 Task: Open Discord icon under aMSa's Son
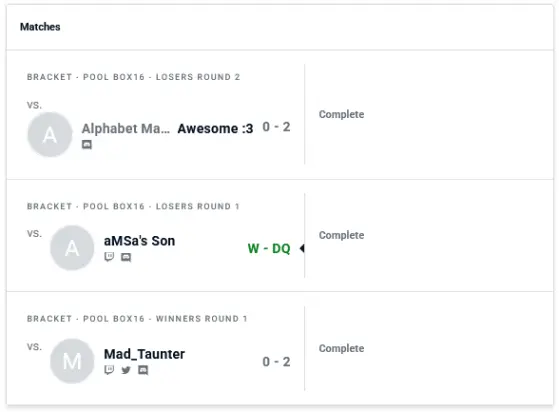[x=126, y=257]
